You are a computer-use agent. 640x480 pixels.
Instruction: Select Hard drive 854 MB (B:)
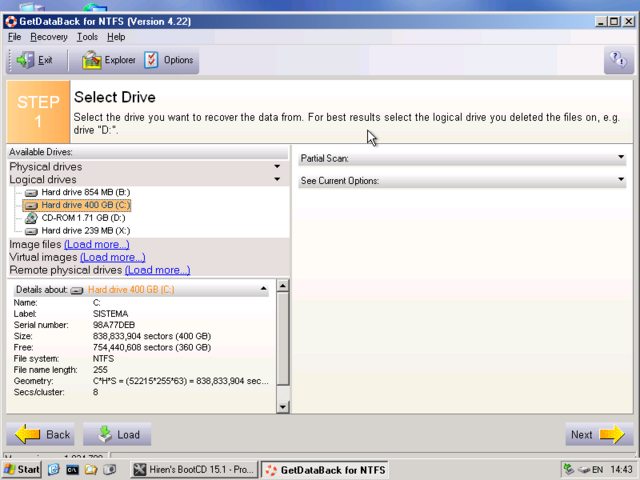[x=86, y=192]
